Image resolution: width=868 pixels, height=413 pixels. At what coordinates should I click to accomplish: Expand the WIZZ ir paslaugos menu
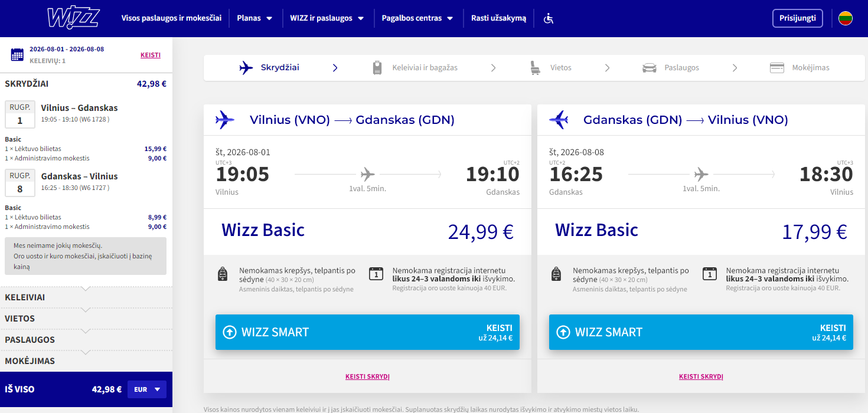pyautogui.click(x=327, y=18)
